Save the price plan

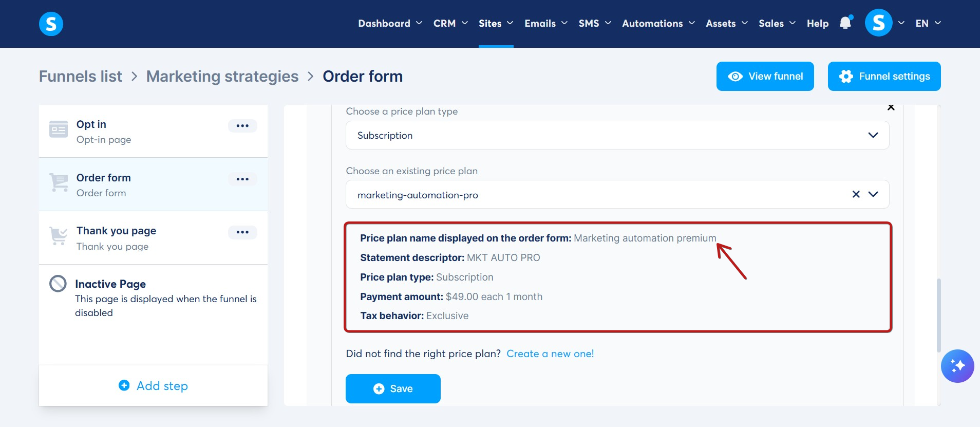(x=393, y=388)
